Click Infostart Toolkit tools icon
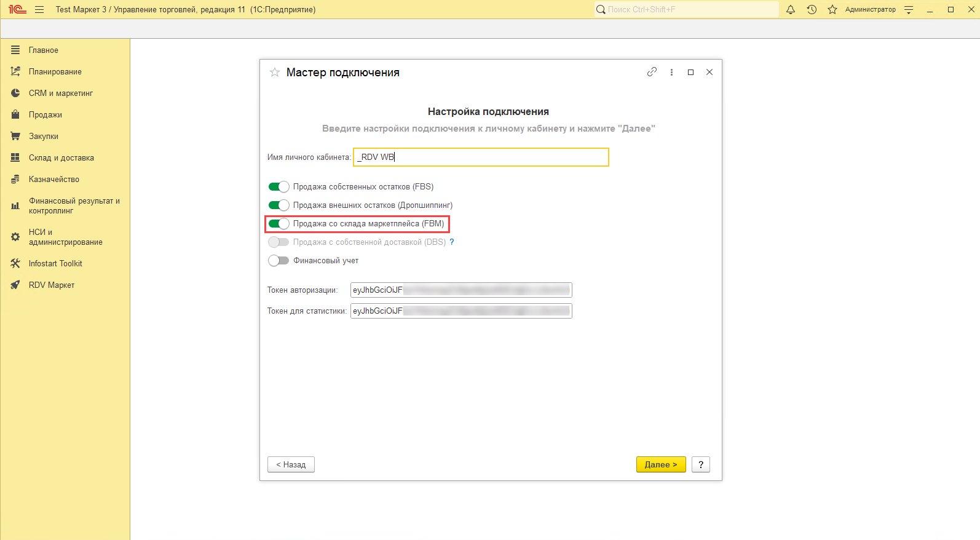The width and height of the screenshot is (980, 540). tap(15, 263)
